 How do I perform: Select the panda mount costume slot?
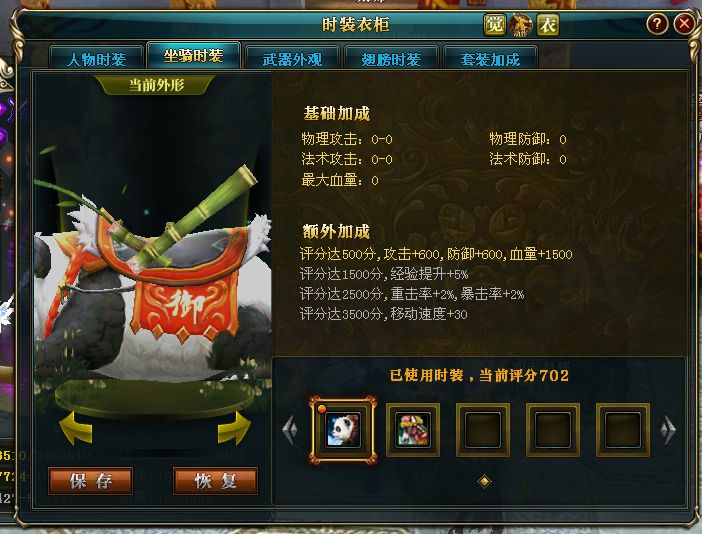pyautogui.click(x=343, y=430)
